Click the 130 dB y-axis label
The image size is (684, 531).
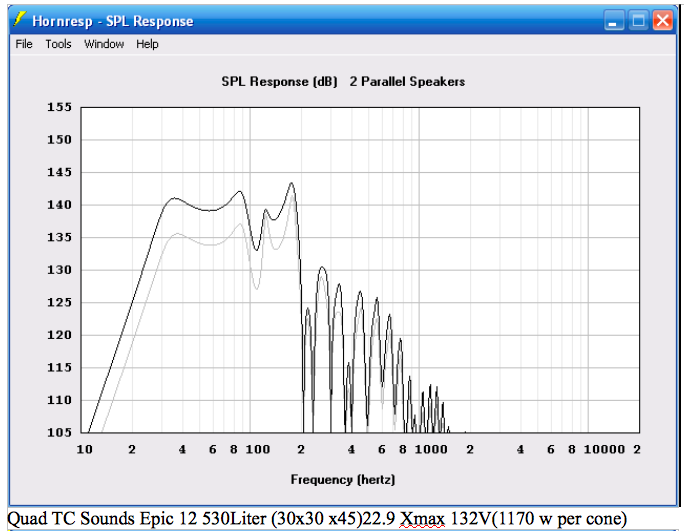coord(59,270)
